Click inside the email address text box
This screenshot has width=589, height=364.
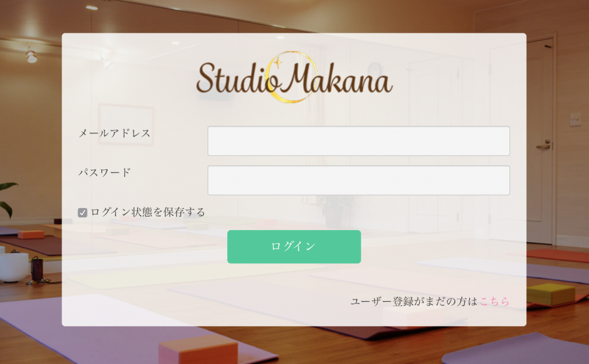pyautogui.click(x=359, y=141)
